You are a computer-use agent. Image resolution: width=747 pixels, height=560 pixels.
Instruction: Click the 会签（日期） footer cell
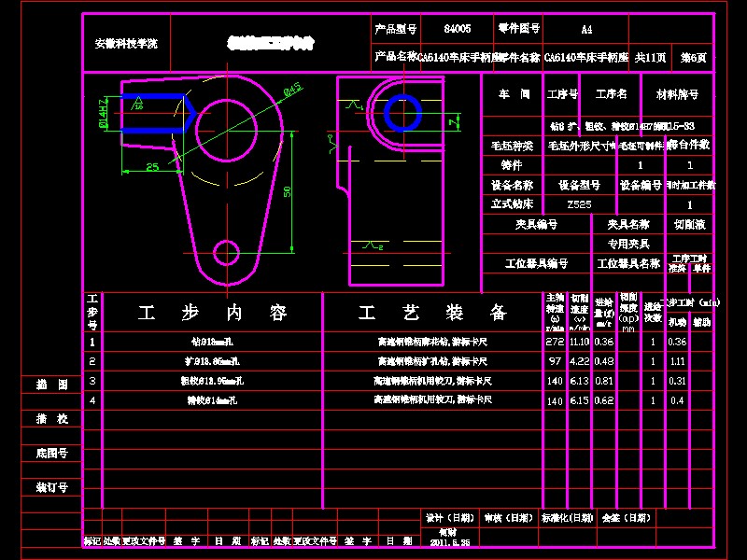627,518
